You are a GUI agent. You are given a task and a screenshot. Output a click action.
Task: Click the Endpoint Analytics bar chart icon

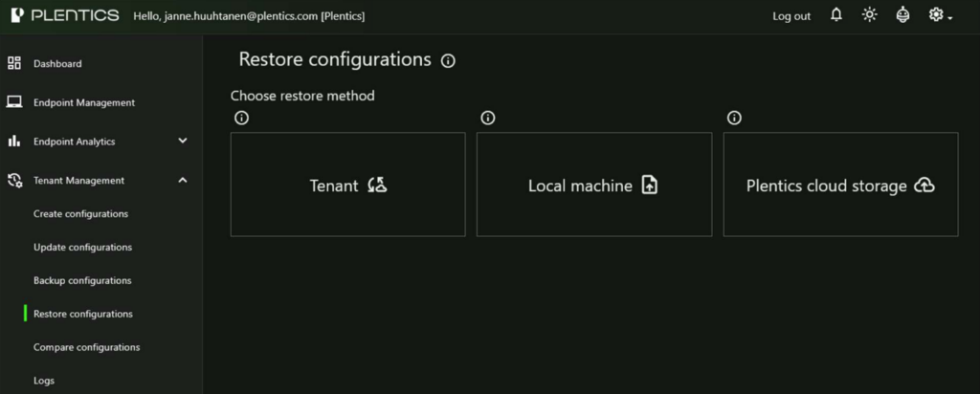click(x=13, y=142)
